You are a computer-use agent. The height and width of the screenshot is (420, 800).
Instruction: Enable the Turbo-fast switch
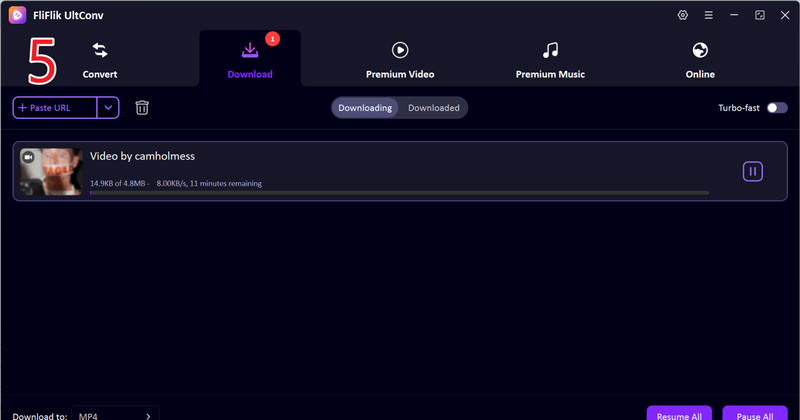(777, 108)
